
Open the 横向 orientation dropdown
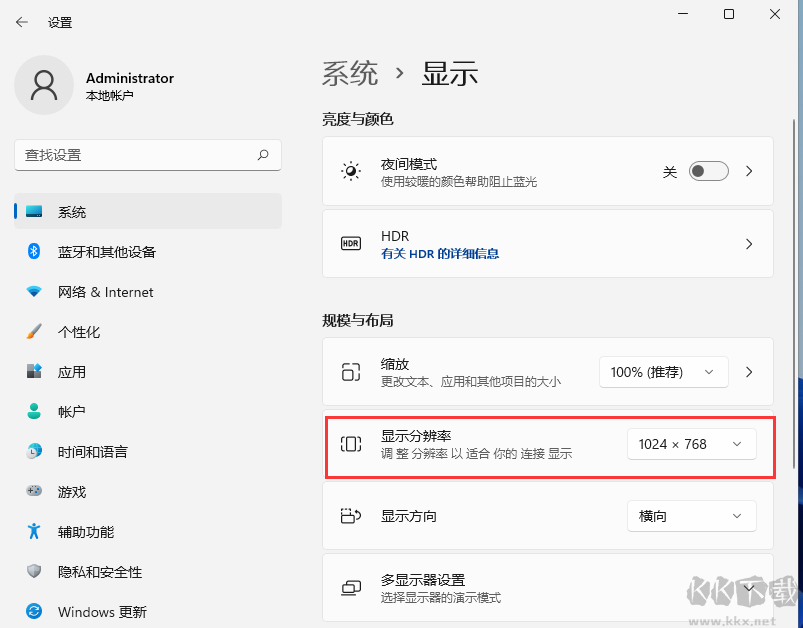click(x=692, y=516)
